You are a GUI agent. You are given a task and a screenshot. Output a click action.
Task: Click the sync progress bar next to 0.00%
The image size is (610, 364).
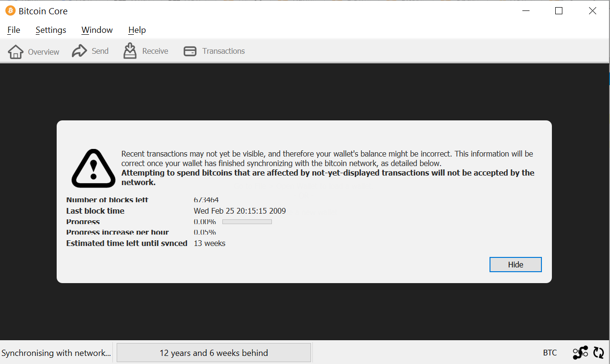pyautogui.click(x=247, y=222)
